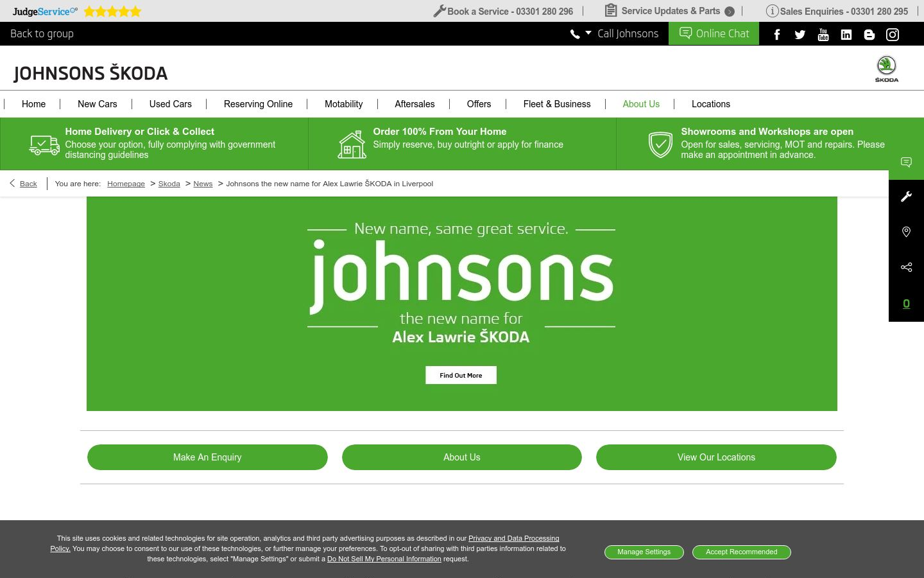The height and width of the screenshot is (578, 924).
Task: Click the johnsons new name hero banner
Action: [462, 304]
